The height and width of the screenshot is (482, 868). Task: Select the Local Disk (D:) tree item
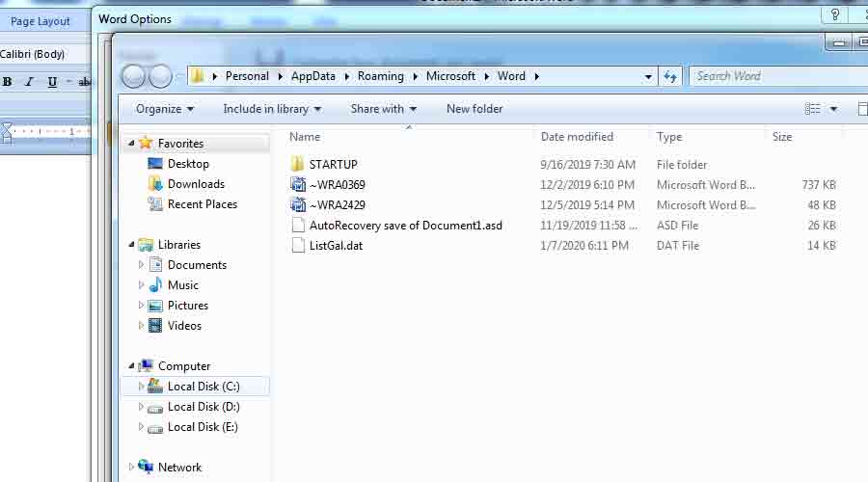tap(203, 407)
